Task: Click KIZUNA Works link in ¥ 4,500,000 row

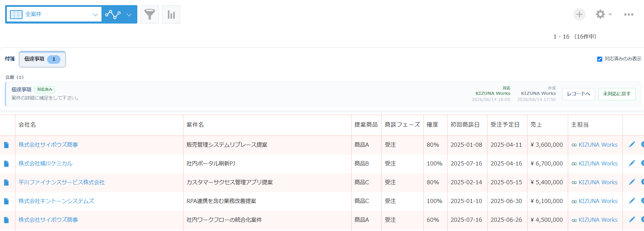Action: 598,220
